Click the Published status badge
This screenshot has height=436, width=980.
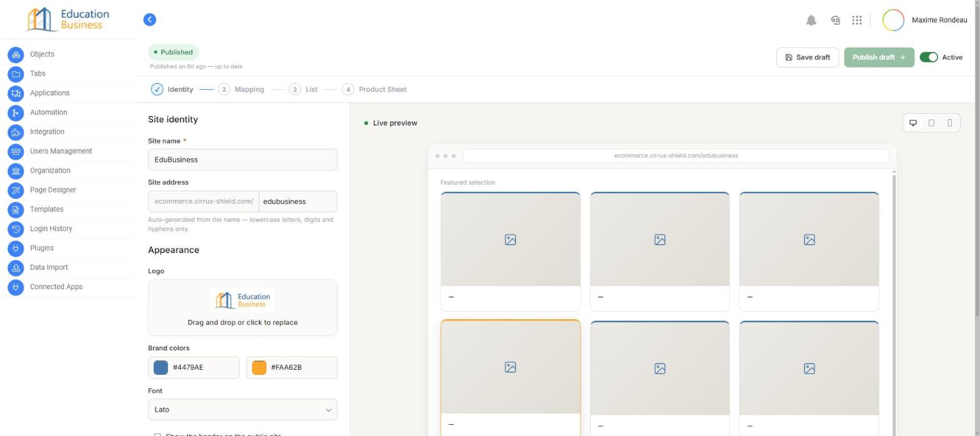pyautogui.click(x=173, y=52)
